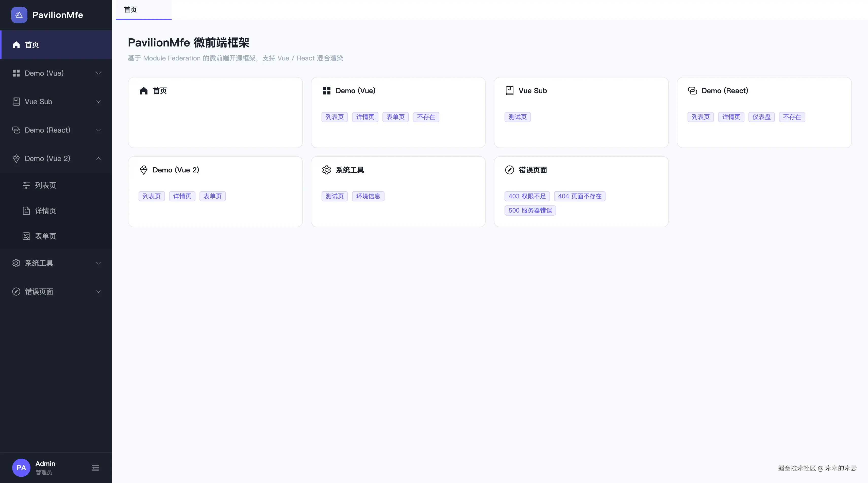
Task: Click 仪表盘 tag on Demo (React) card
Action: pos(761,117)
